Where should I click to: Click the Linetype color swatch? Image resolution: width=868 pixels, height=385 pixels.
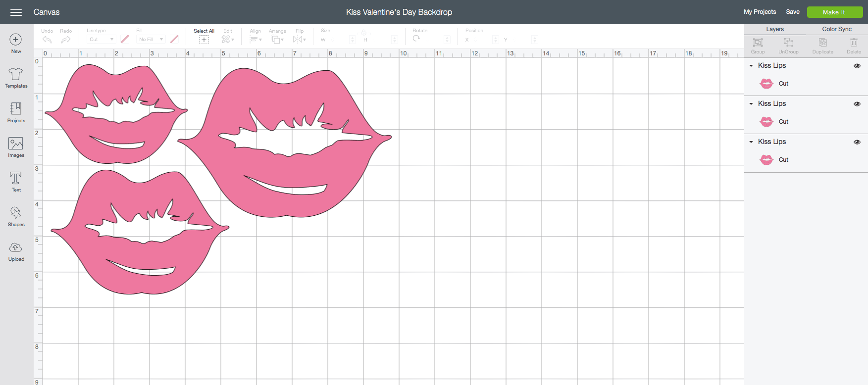click(x=125, y=39)
